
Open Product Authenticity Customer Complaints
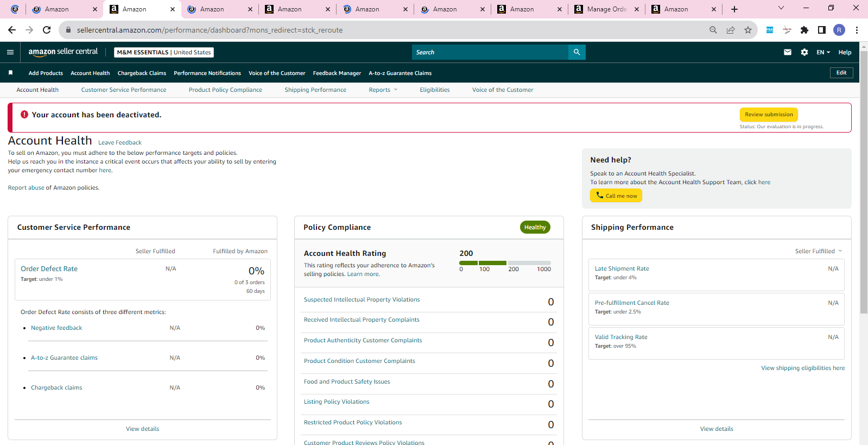363,340
